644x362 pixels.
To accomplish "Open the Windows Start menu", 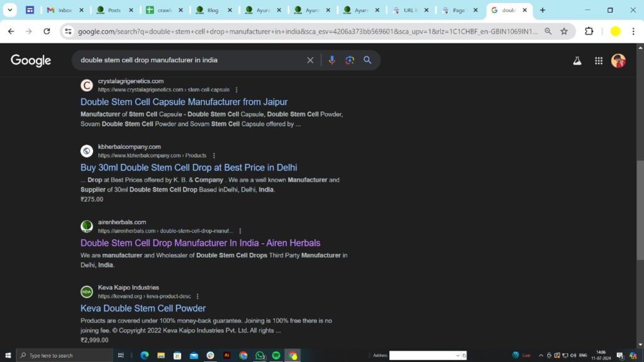I will click(8, 356).
